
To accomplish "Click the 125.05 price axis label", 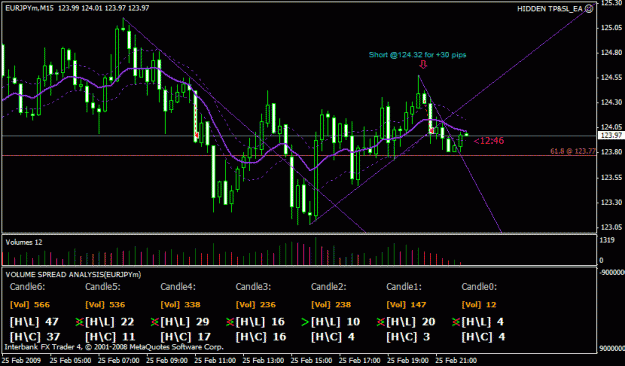I will 612,28.
